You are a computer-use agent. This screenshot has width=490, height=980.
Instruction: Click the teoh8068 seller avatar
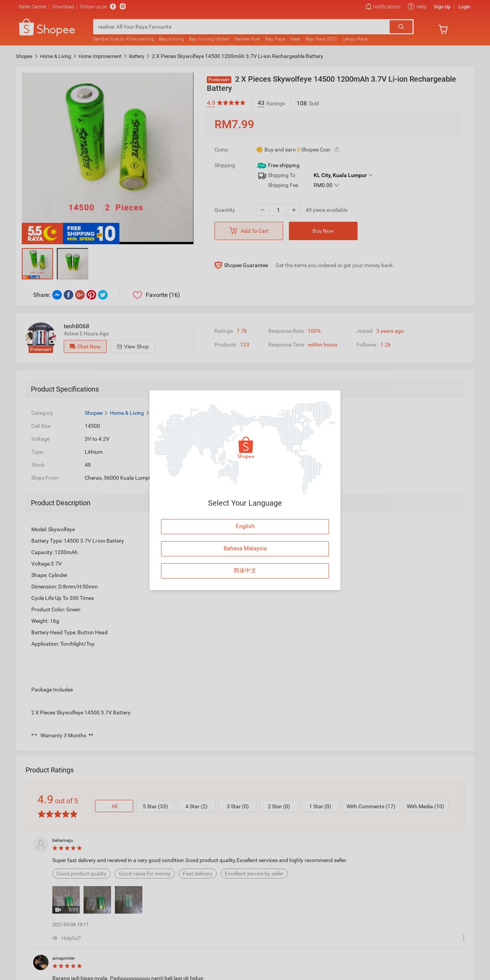pos(41,337)
